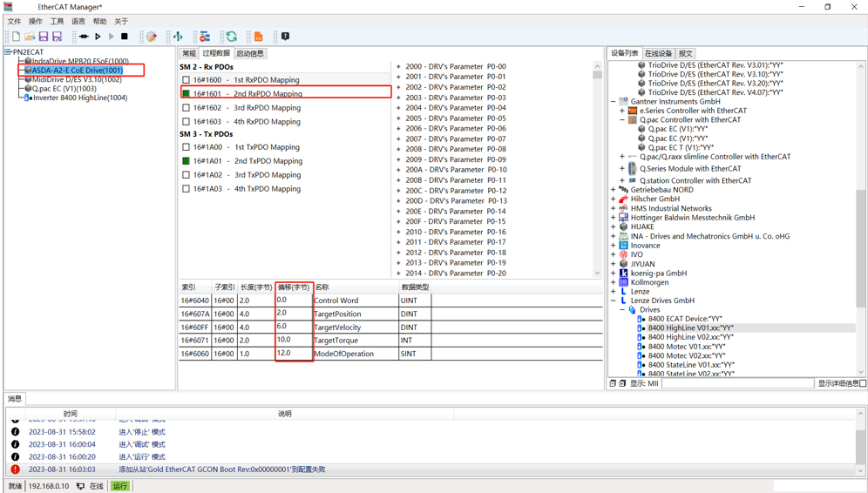Open the 语言 menu
Viewport: 868px width, 493px height.
pos(78,21)
